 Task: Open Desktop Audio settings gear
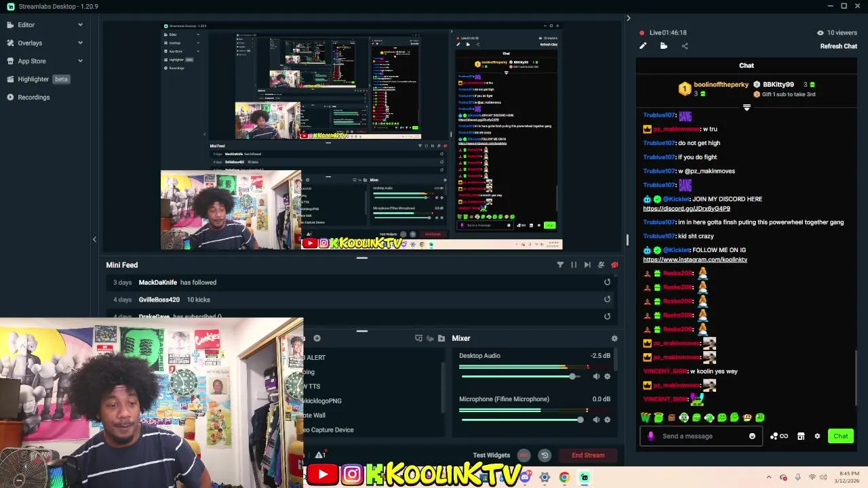pyautogui.click(x=607, y=376)
